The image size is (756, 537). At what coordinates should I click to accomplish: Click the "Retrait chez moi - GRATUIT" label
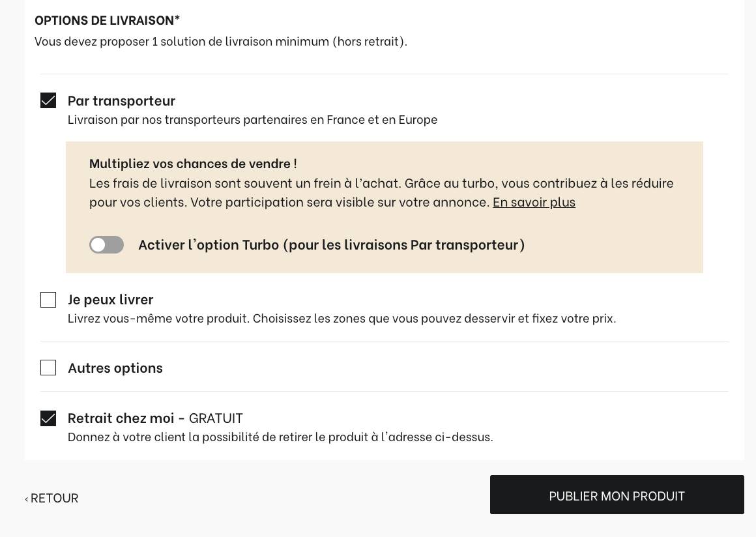pyautogui.click(x=155, y=418)
